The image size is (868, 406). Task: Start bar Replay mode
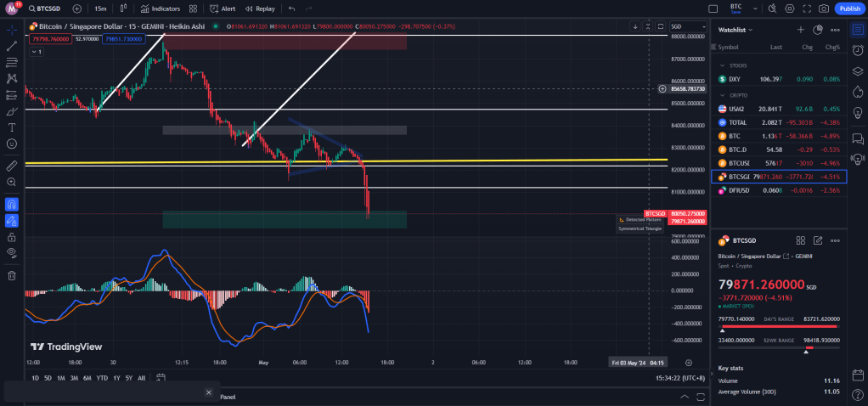(260, 8)
